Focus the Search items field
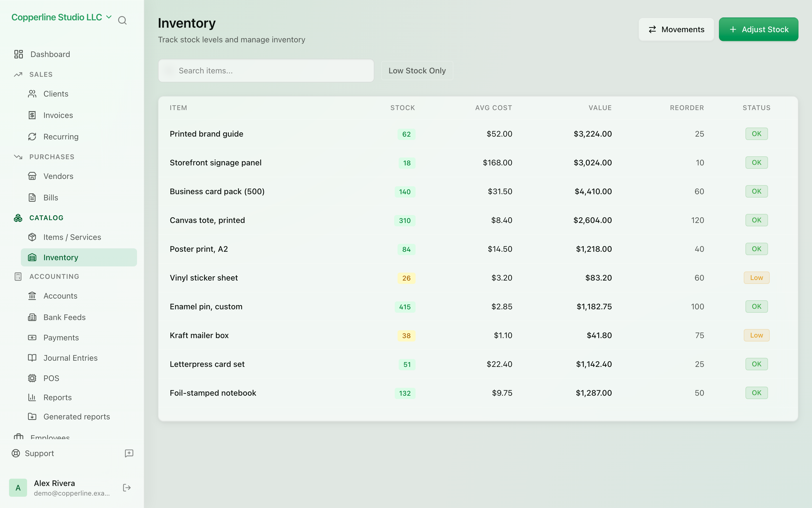 pyautogui.click(x=266, y=71)
